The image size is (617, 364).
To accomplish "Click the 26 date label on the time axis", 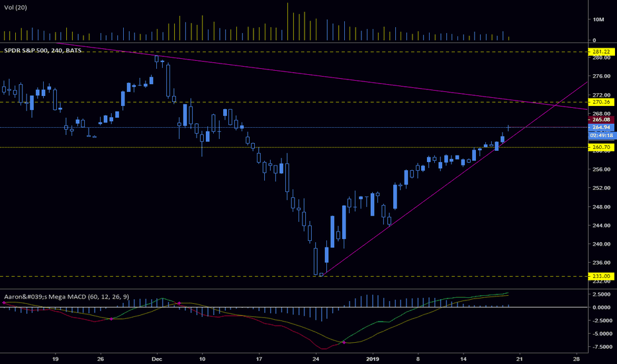I will [101, 359].
